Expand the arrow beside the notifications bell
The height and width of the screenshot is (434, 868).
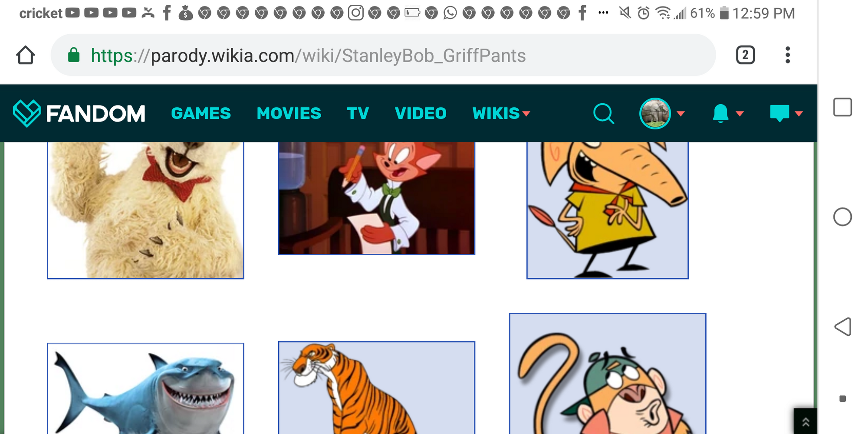point(740,114)
